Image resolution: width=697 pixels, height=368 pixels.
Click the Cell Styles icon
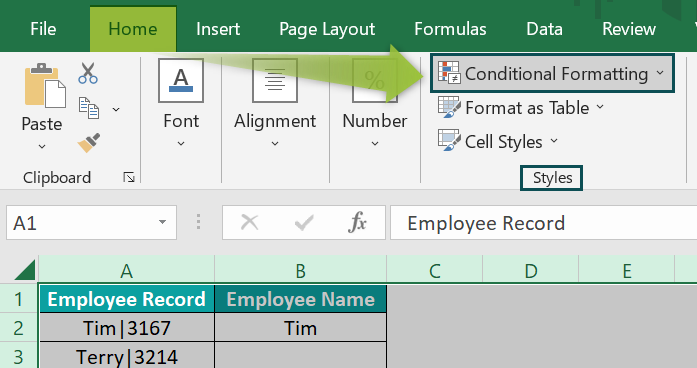(449, 141)
